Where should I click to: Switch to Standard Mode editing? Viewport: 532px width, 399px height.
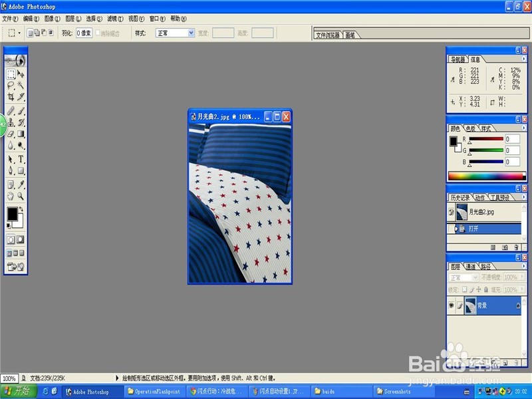pos(11,239)
